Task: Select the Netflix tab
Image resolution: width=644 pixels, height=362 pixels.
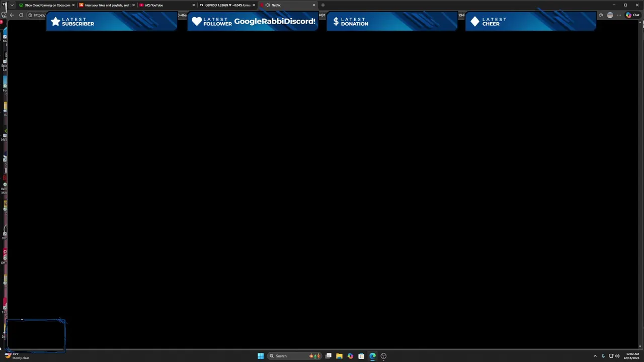Action: coord(287,5)
